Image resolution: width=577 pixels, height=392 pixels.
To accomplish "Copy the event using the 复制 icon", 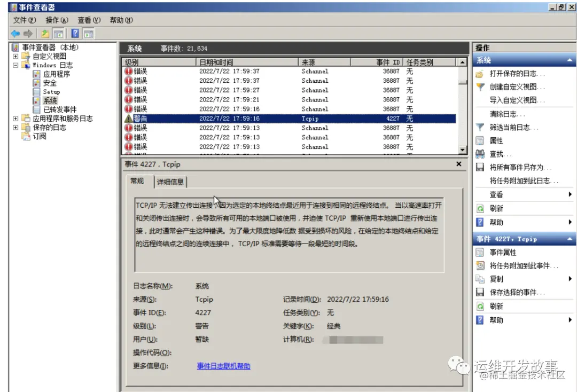I will tap(480, 278).
